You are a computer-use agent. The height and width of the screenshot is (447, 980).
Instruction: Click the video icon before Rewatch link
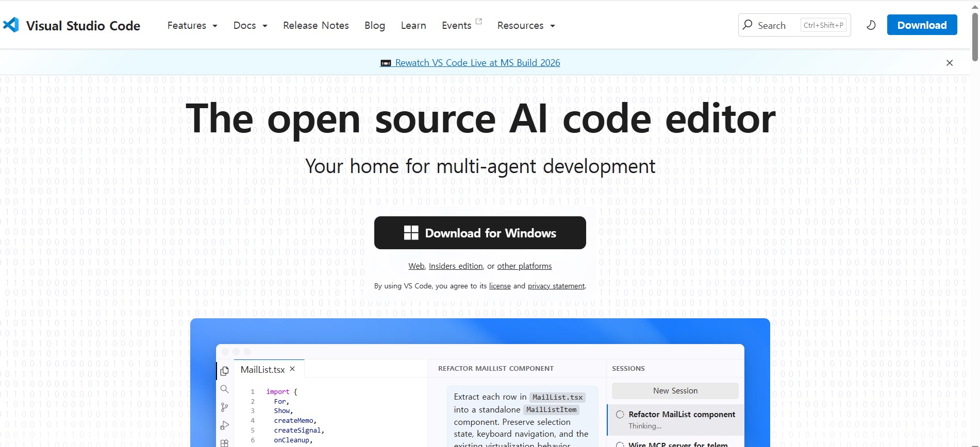[x=386, y=63]
